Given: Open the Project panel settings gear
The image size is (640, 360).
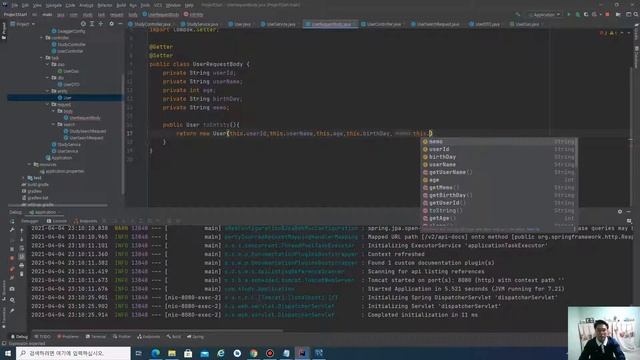Looking at the screenshot, I should coord(111,24).
